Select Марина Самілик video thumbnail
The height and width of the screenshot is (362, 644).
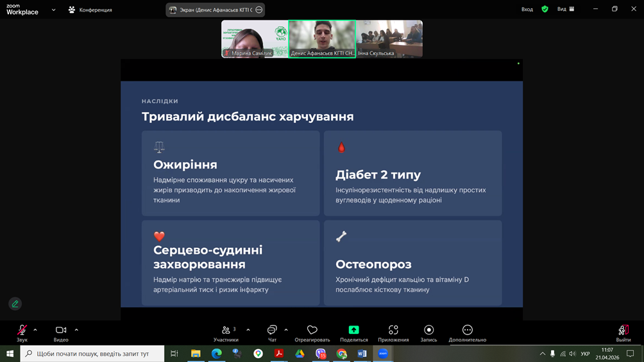pyautogui.click(x=254, y=39)
